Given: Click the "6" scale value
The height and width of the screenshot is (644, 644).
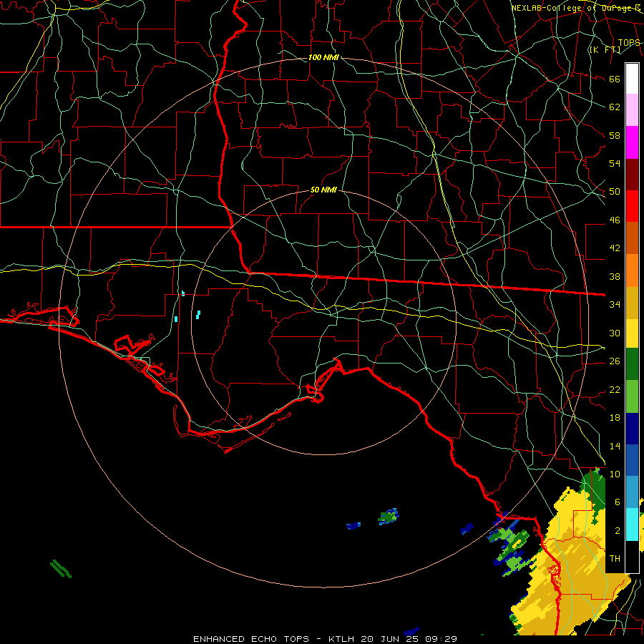Looking at the screenshot, I should click(617, 502).
